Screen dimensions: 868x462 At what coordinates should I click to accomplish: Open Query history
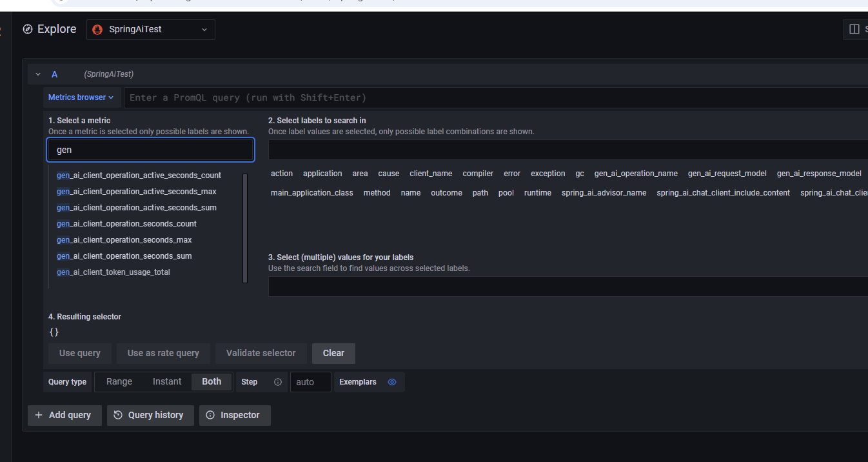click(150, 415)
